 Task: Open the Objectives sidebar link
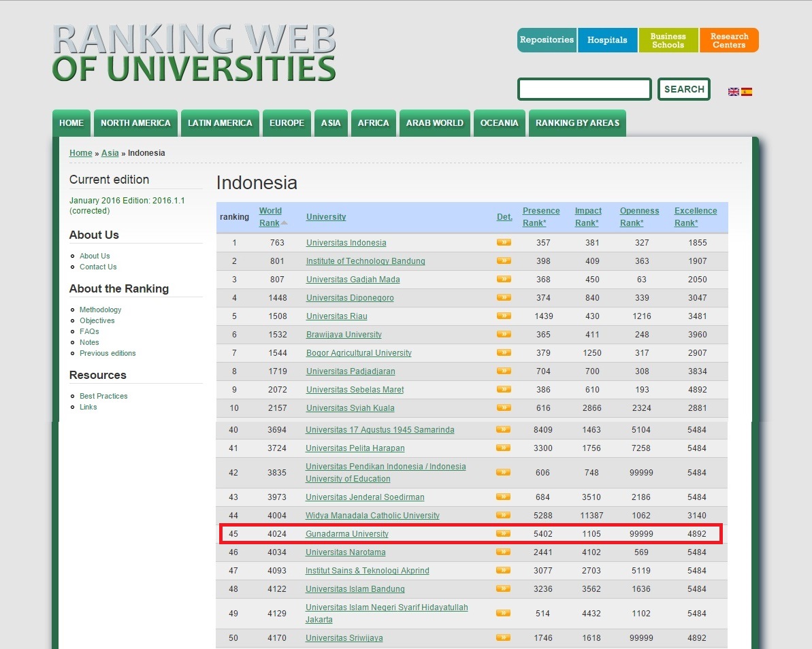(x=97, y=320)
